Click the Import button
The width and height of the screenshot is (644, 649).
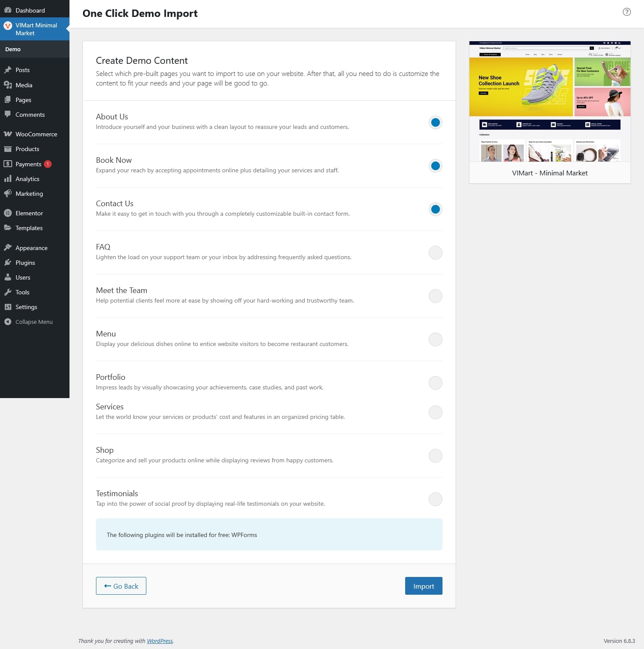coord(423,586)
